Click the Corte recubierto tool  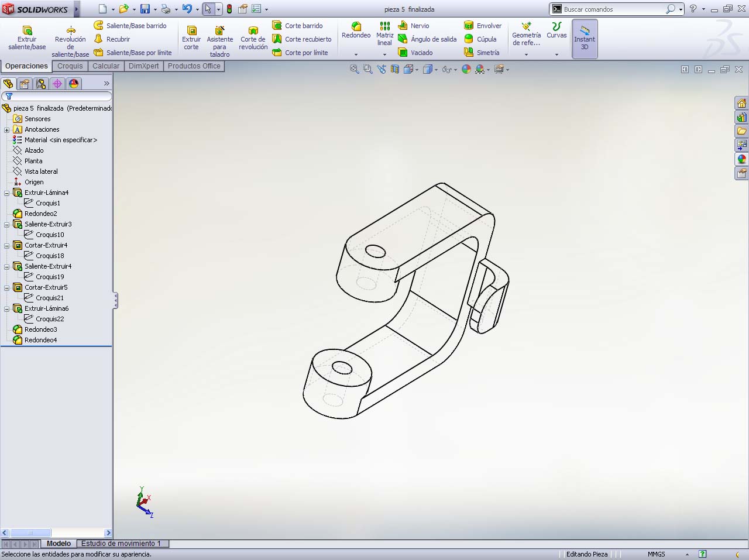(x=302, y=39)
